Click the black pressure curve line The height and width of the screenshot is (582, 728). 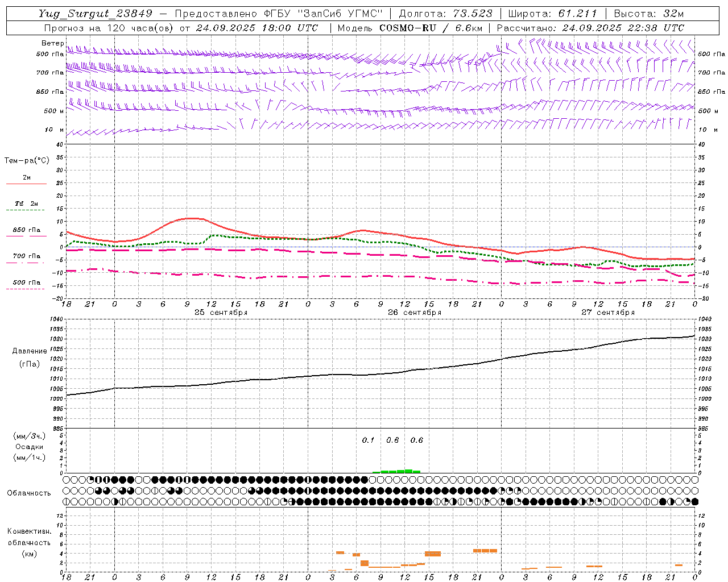380,374
